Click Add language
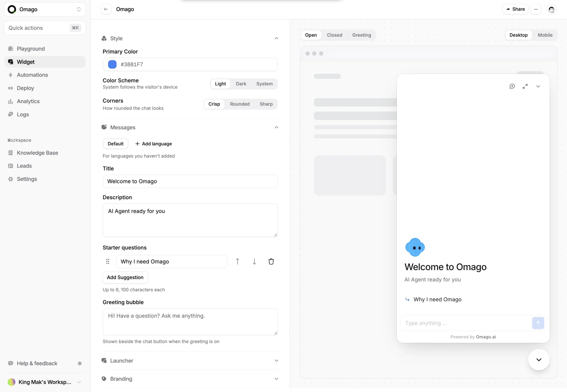This screenshot has height=392, width=567. tap(153, 144)
